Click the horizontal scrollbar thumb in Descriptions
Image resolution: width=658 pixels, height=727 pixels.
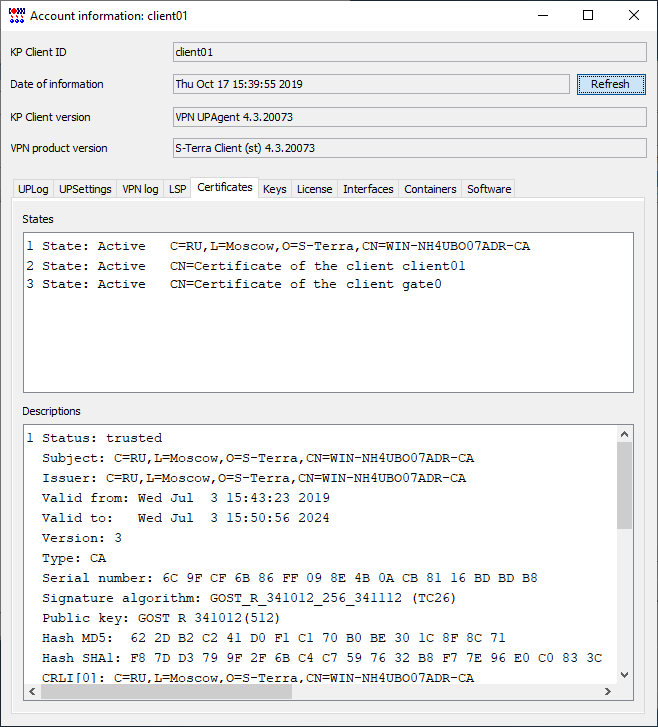166,691
